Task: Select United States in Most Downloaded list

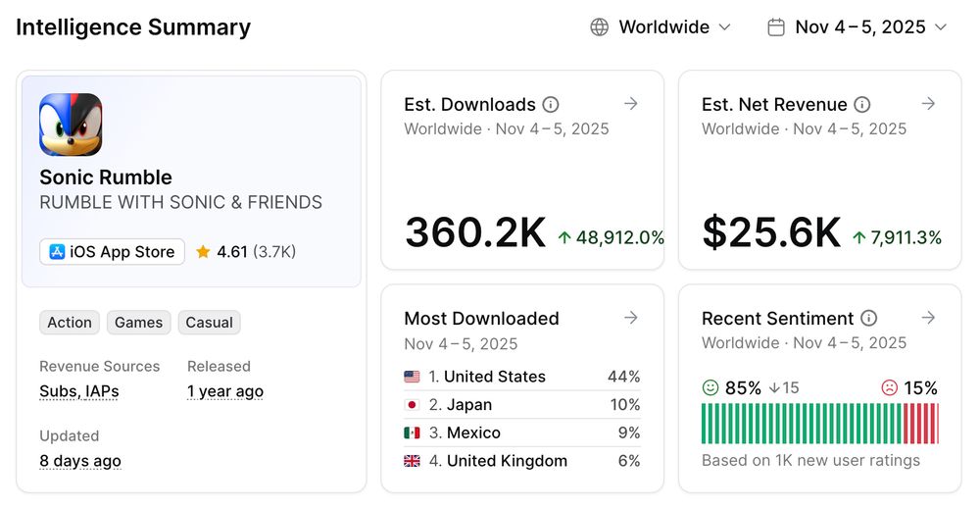Action: coord(494,377)
